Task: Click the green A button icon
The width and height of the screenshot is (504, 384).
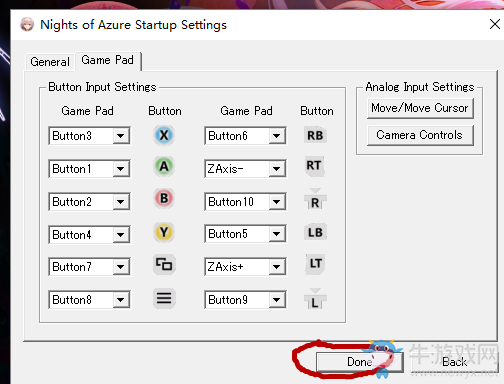Action: click(x=164, y=166)
